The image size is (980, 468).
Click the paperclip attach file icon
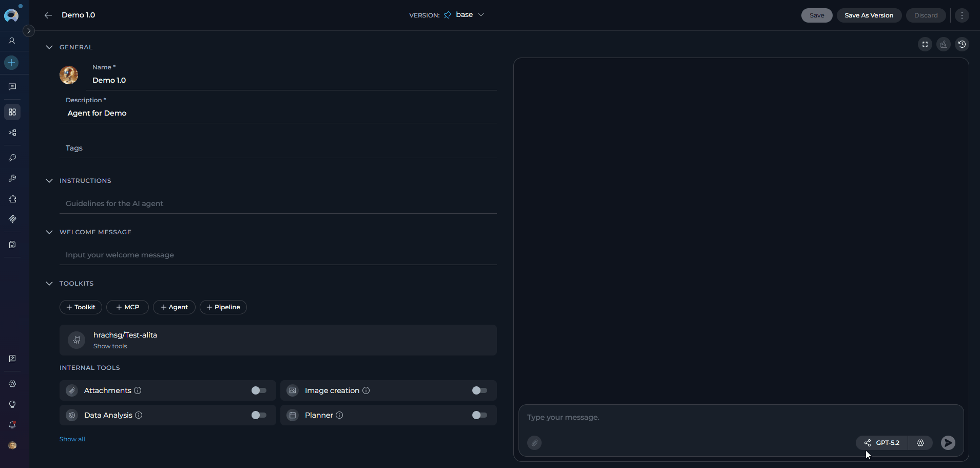(x=534, y=443)
